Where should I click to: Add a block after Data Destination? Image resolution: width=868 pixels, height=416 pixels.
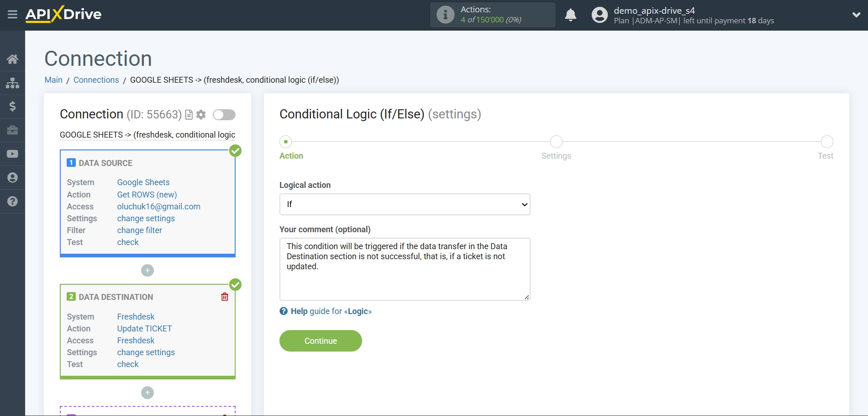pos(147,393)
